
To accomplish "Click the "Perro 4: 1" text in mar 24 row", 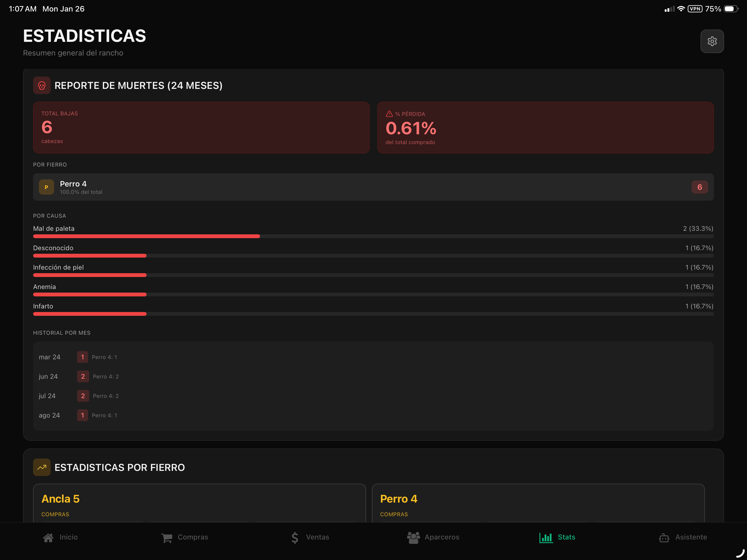I will (104, 357).
